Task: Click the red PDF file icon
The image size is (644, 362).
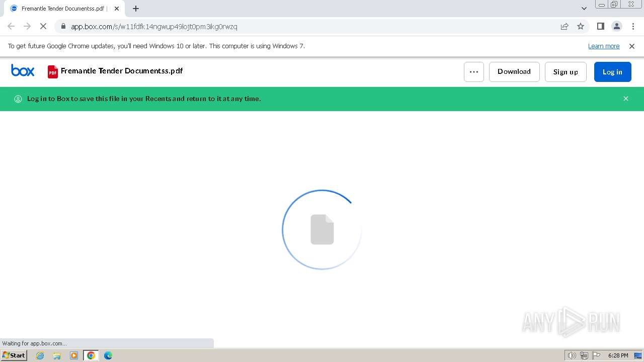Action: (53, 72)
